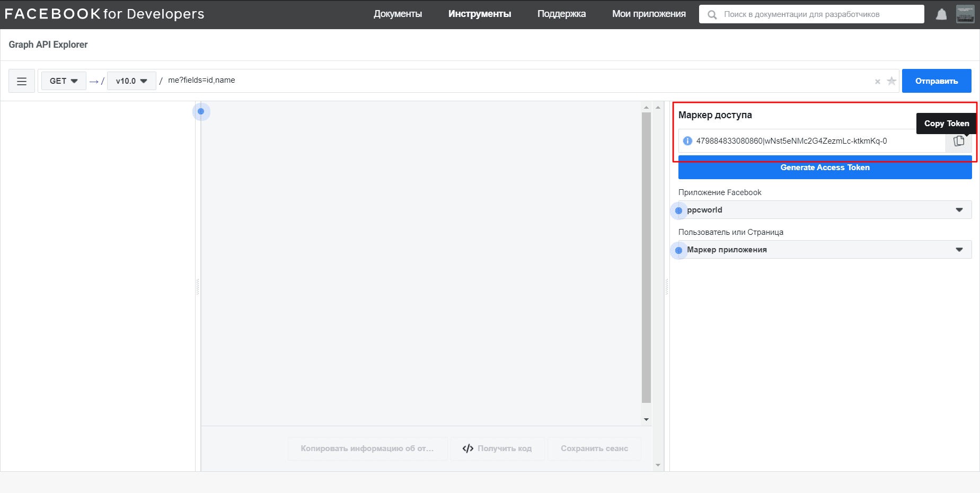Open the user profile avatar
This screenshot has height=493, width=980.
(x=965, y=14)
